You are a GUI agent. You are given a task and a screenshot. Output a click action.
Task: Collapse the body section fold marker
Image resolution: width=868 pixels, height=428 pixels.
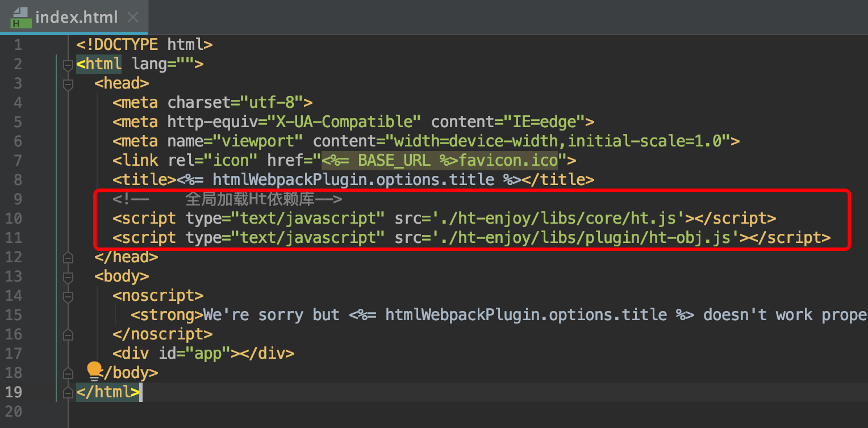coord(68,277)
